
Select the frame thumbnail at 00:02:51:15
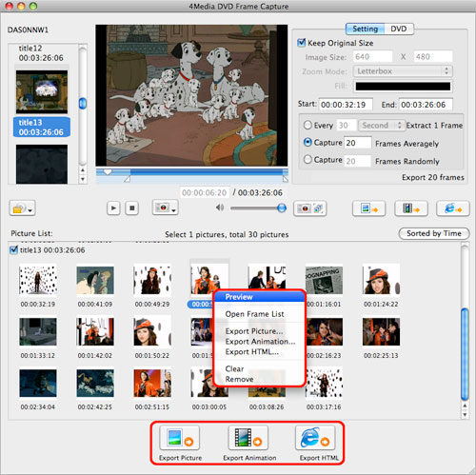point(152,383)
